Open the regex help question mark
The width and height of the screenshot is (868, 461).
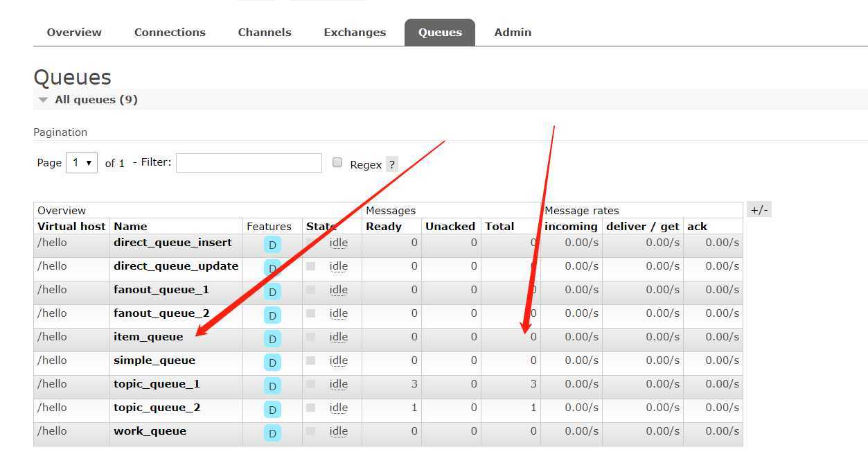(392, 164)
